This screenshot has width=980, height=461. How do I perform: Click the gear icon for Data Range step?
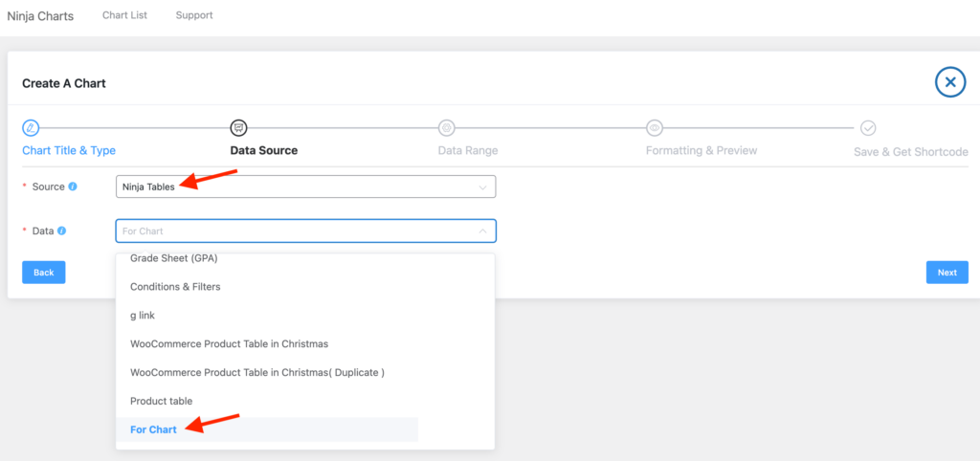[x=446, y=128]
